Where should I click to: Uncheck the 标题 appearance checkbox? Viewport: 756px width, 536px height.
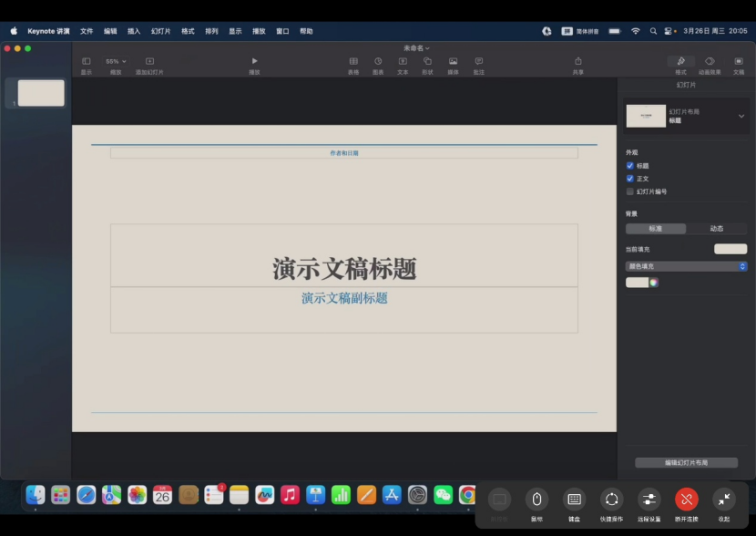629,166
